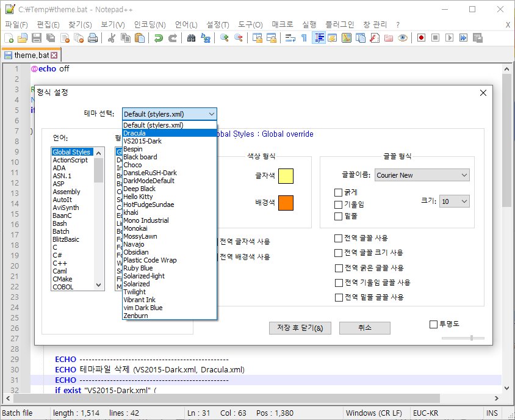Image resolution: width=515 pixels, height=420 pixels.
Task: Open the 플러그인 menu
Action: tap(340, 24)
